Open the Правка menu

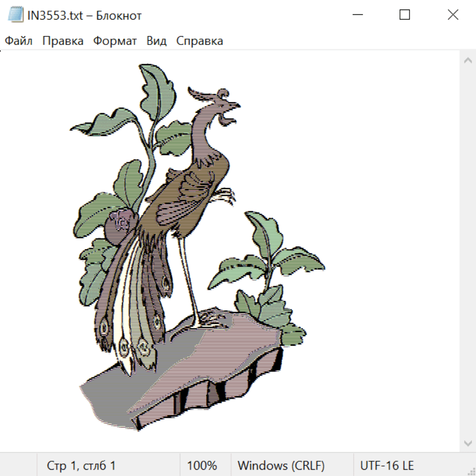[x=63, y=41]
